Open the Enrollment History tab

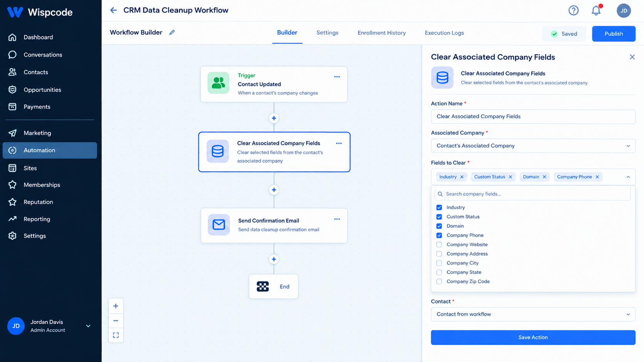click(382, 33)
